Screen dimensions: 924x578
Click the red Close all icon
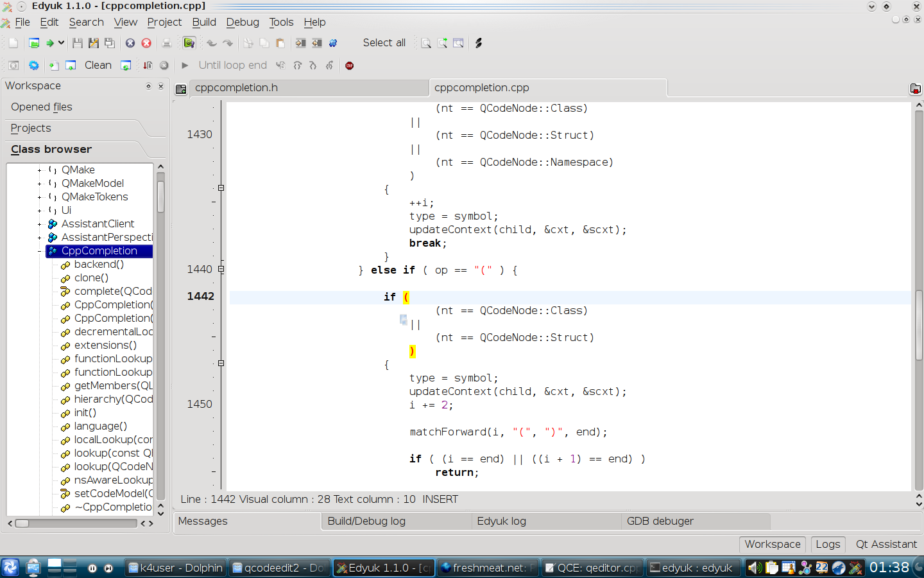[x=146, y=43]
